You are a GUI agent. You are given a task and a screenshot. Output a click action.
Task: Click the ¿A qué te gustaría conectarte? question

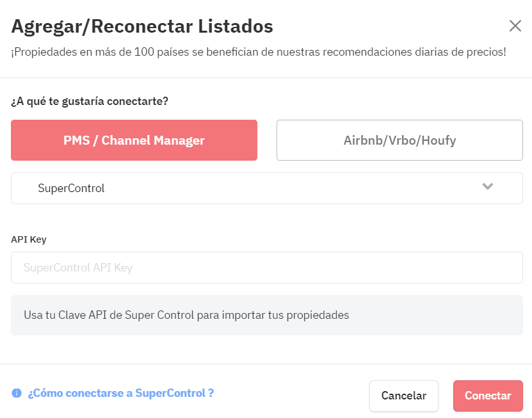[90, 101]
